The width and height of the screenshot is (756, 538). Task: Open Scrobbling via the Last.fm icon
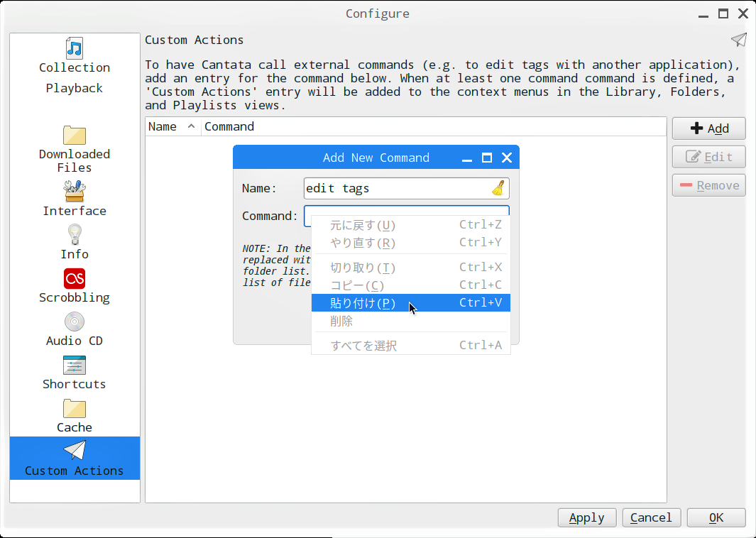(75, 278)
